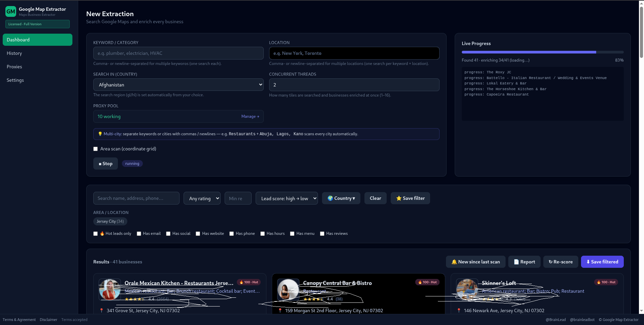Click the bell New since last scan button
Viewport: 644px width, 325px height.
point(476,262)
